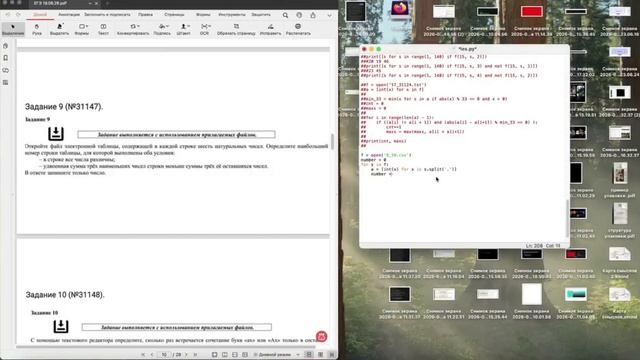The height and width of the screenshot is (360, 640).
Task: Click download icon under Задание 9
Action: click(56, 133)
